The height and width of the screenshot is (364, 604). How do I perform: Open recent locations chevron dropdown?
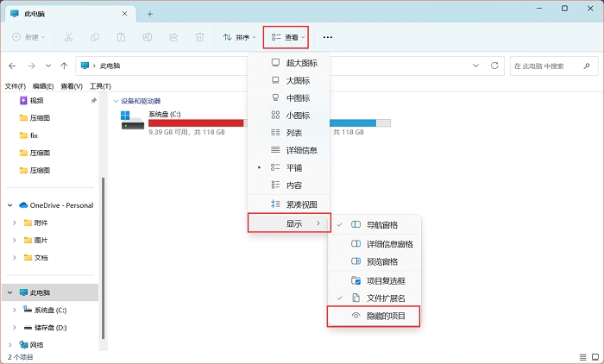click(x=48, y=66)
